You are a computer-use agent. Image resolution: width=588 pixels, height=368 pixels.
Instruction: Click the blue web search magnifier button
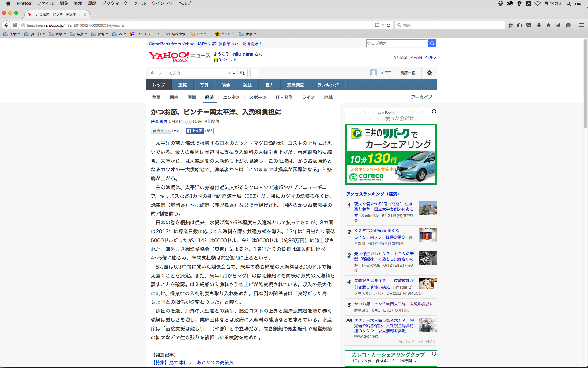coord(432,43)
